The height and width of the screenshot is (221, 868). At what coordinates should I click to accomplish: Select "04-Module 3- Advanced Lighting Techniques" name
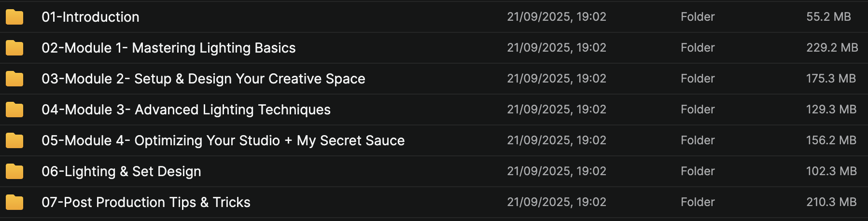point(186,110)
